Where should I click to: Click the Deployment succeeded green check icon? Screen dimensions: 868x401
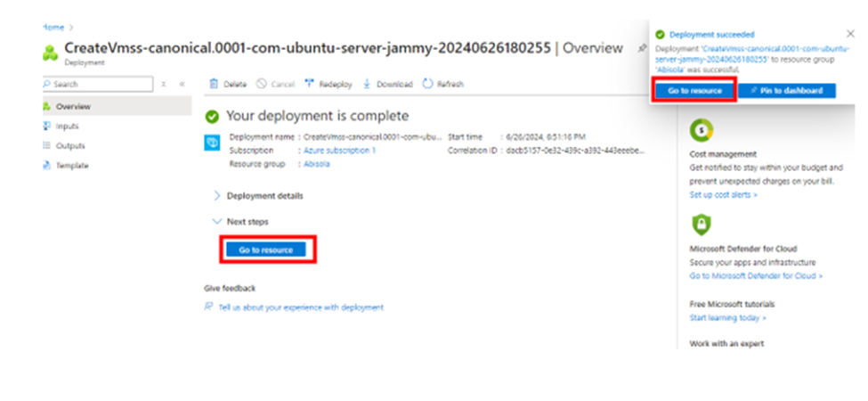tap(661, 35)
